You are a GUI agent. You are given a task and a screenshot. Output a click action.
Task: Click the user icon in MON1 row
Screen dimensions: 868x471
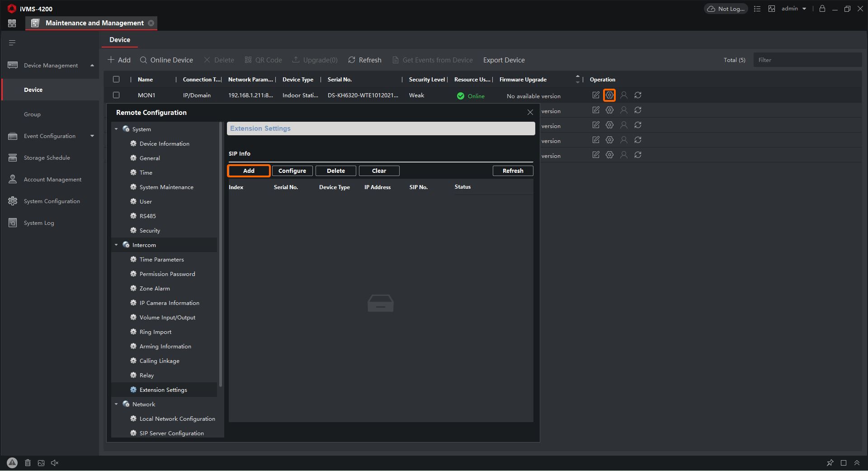[x=624, y=95]
